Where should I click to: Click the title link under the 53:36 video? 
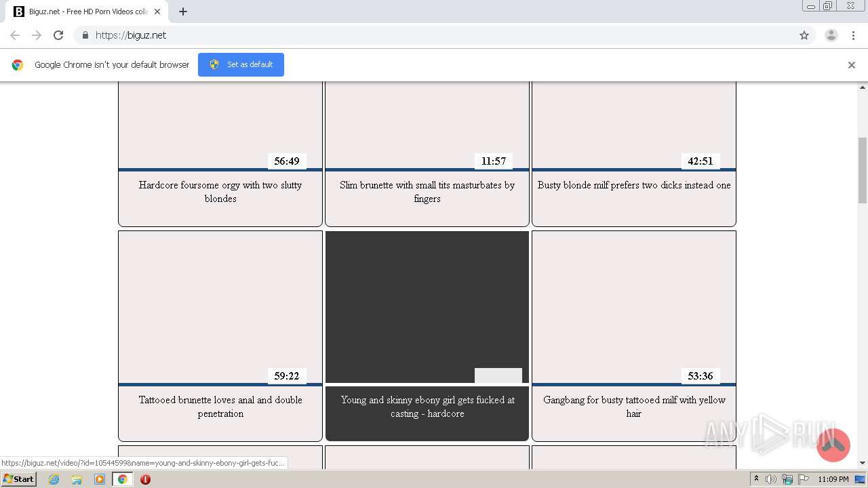click(x=634, y=407)
